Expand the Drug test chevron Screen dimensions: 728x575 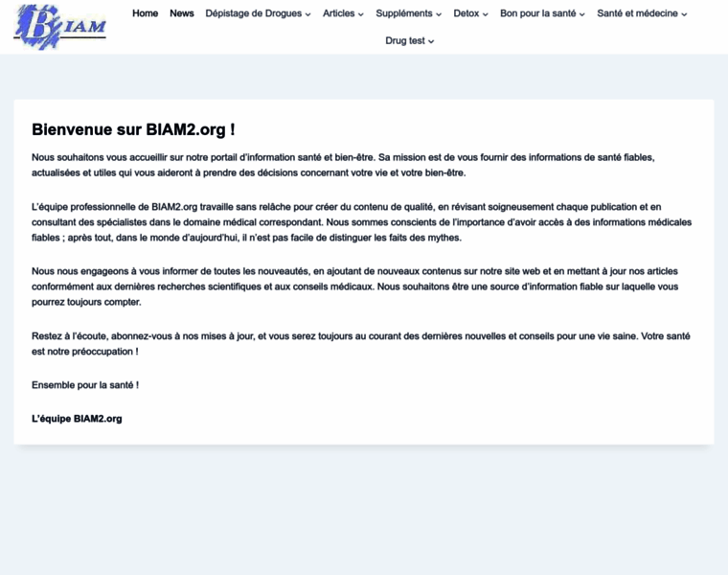[431, 42]
